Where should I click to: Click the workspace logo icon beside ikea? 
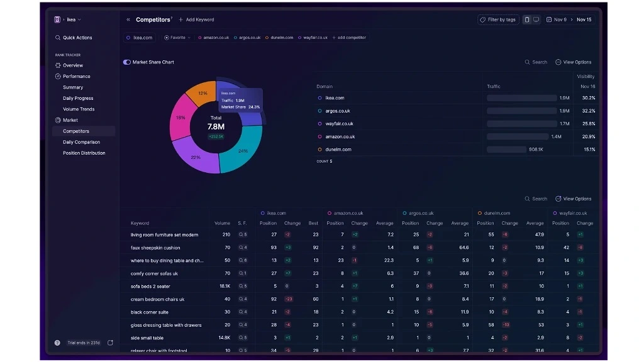57,19
